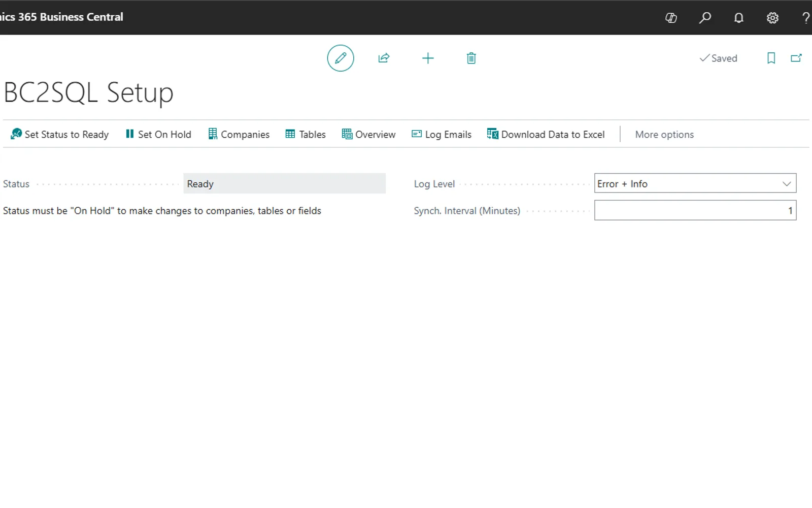
Task: Open the share icon
Action: point(384,58)
